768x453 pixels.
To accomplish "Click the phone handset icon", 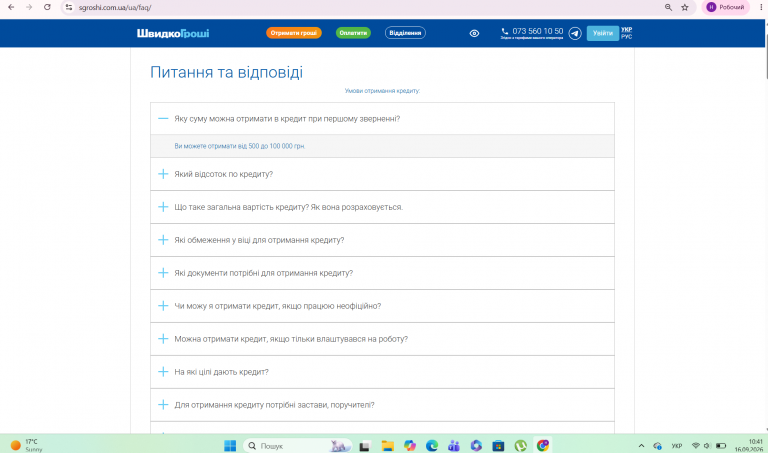I will point(504,31).
